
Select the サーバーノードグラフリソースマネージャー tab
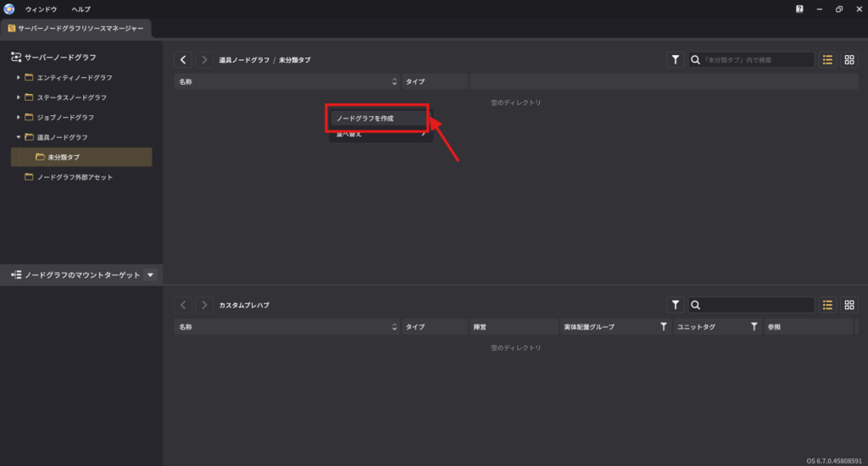click(75, 28)
